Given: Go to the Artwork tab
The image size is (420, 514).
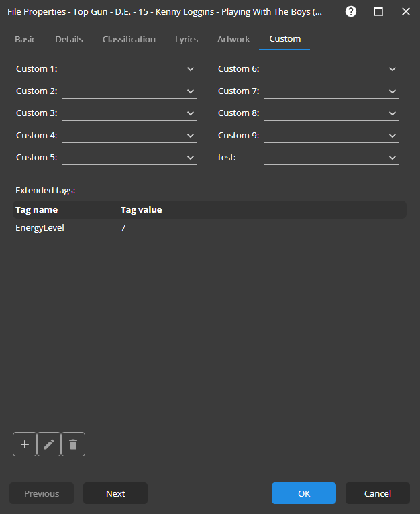Looking at the screenshot, I should [233, 39].
